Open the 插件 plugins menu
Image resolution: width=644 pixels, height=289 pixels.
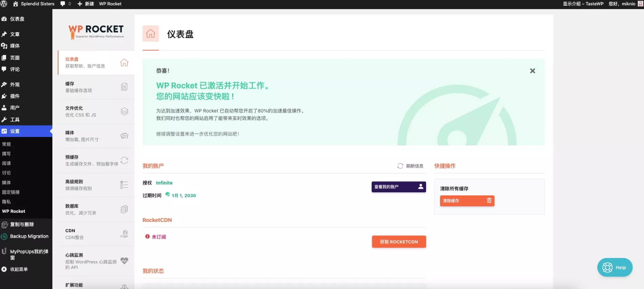click(x=15, y=96)
